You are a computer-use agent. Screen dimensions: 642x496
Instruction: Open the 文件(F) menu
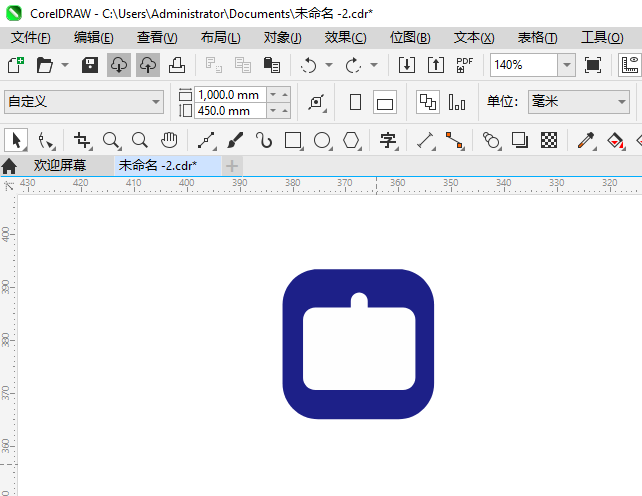[x=31, y=38]
